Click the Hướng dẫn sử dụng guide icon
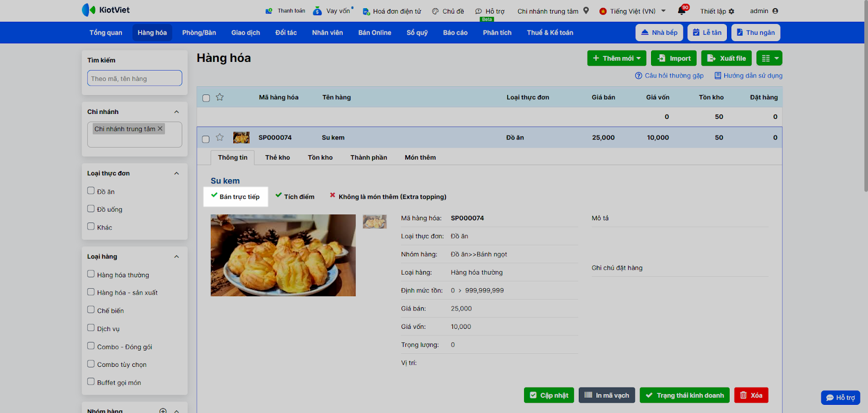Image resolution: width=868 pixels, height=413 pixels. (718, 75)
